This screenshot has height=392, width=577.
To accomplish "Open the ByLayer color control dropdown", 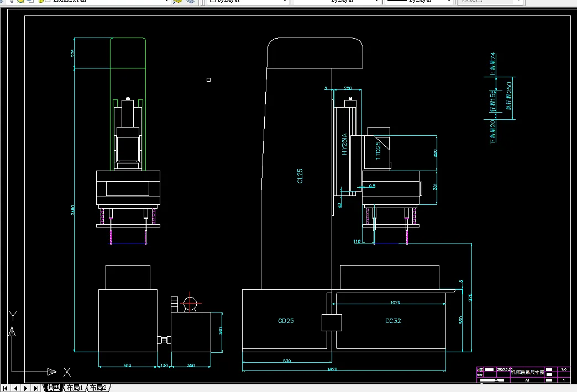I will [248, 1].
